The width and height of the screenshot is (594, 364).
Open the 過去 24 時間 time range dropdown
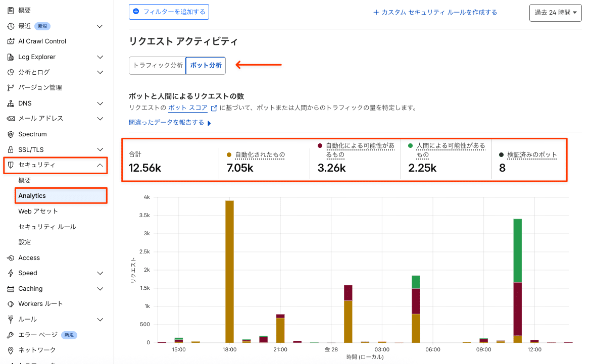[555, 13]
